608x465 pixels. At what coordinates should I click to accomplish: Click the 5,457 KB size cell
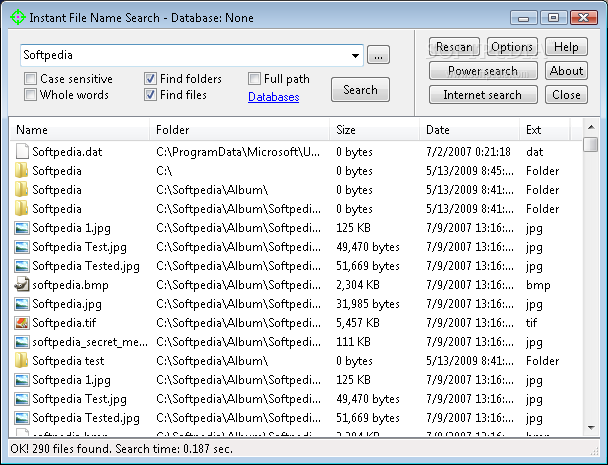(358, 323)
